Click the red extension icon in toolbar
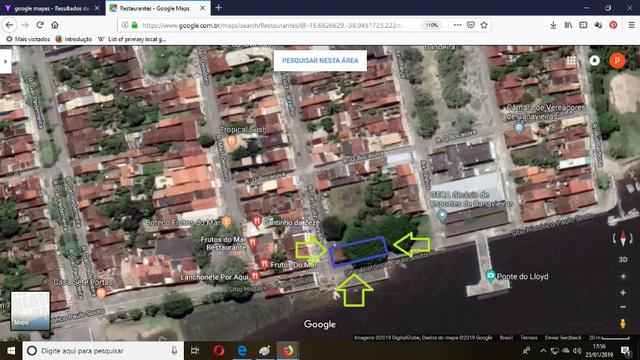640x360 pixels. click(613, 25)
